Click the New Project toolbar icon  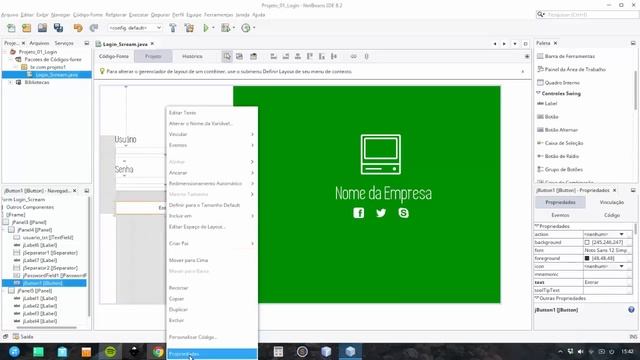click(x=27, y=28)
